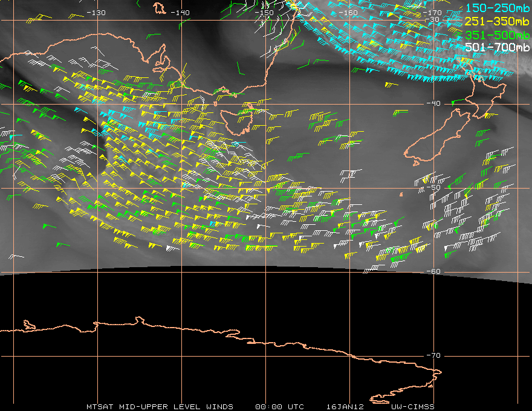Click the cyan 150-250mb legend label

pos(496,8)
